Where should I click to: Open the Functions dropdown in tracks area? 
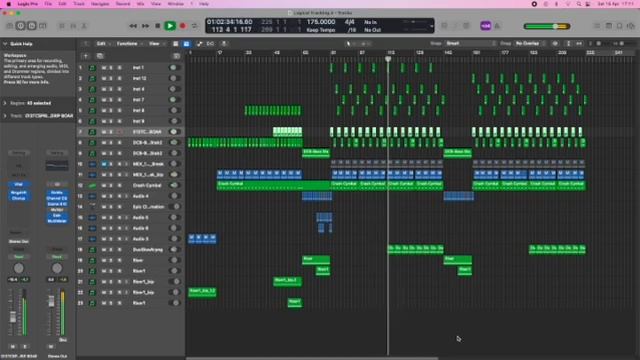129,44
